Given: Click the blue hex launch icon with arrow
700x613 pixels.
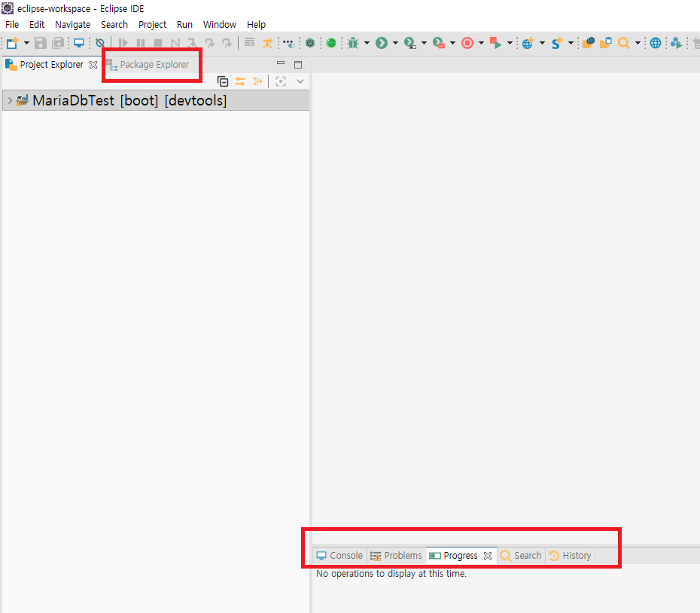Looking at the screenshot, I should click(676, 43).
